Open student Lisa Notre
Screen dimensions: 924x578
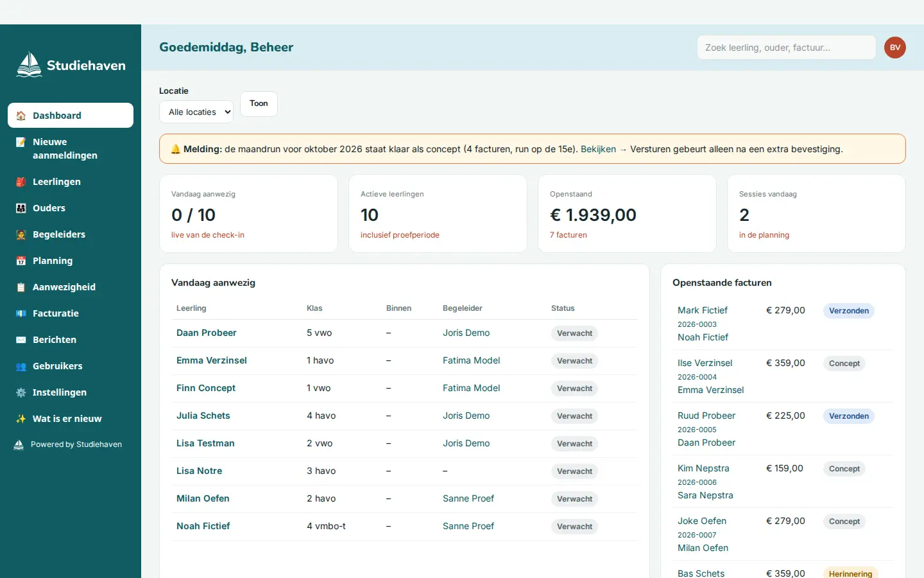tap(200, 471)
